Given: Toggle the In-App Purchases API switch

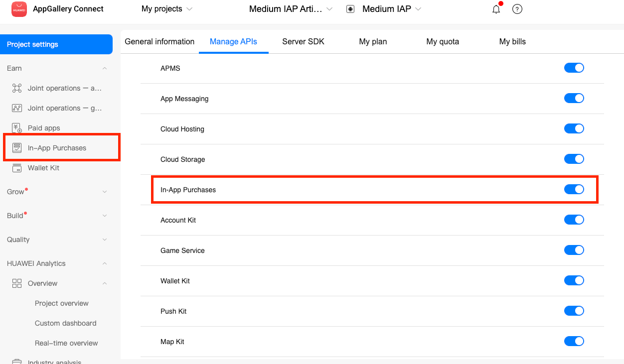Looking at the screenshot, I should pyautogui.click(x=574, y=189).
